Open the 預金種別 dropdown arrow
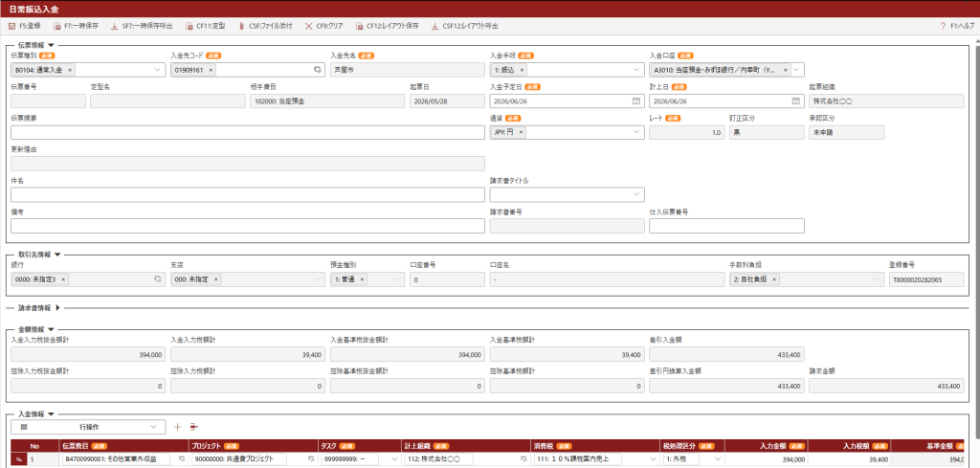Viewport: 980px width, 468px height. pyautogui.click(x=397, y=279)
